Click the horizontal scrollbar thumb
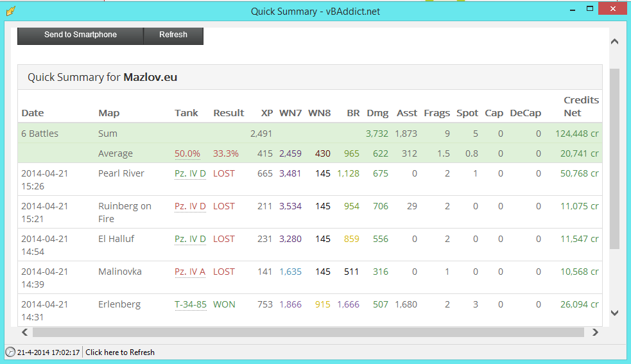 308,332
